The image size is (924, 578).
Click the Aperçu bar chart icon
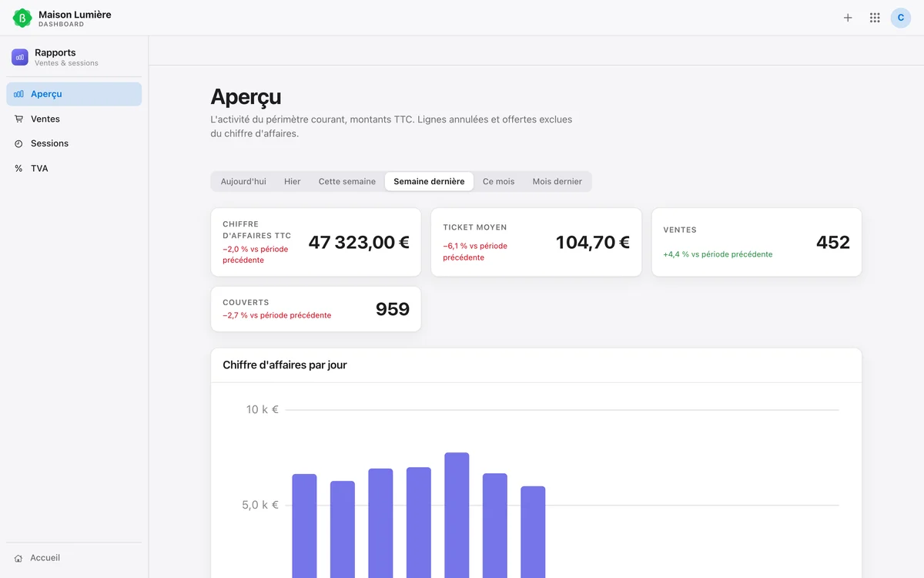pyautogui.click(x=18, y=94)
